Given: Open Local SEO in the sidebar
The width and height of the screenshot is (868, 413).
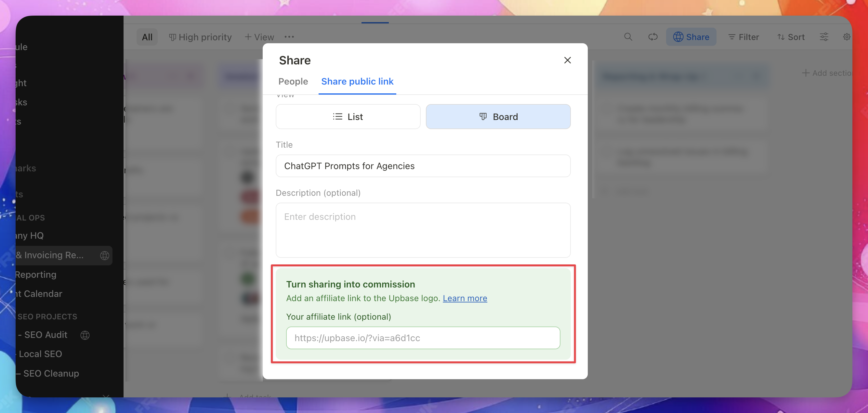Looking at the screenshot, I should pyautogui.click(x=40, y=354).
